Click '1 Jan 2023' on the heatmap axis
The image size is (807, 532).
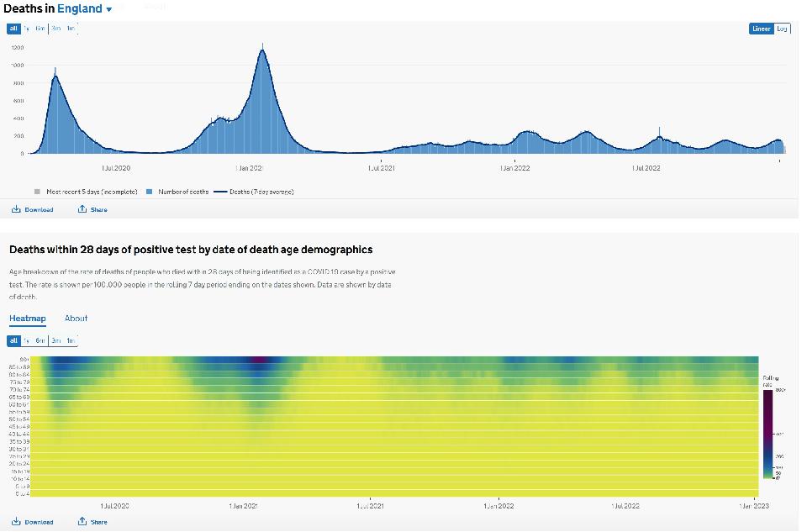(754, 506)
